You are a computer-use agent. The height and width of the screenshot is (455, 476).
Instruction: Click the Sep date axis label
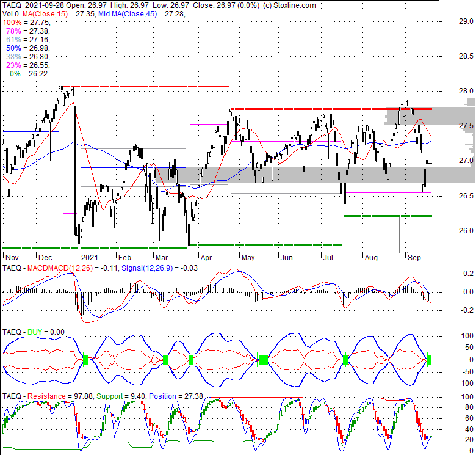click(x=414, y=258)
